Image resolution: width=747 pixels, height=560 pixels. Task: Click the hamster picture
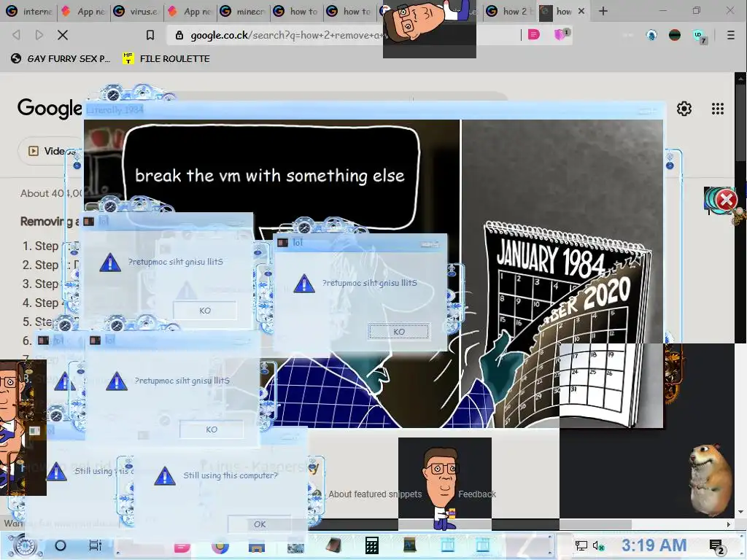[x=711, y=480]
